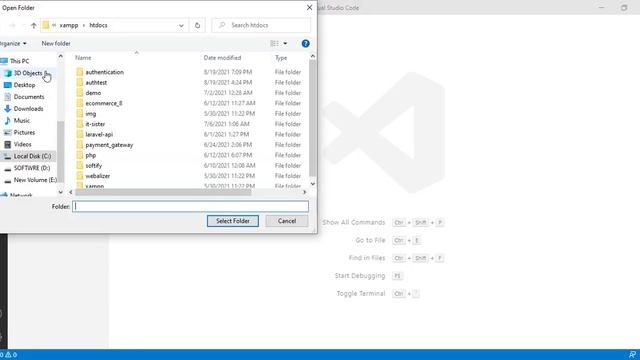Click the Search htdocs field

click(261, 25)
